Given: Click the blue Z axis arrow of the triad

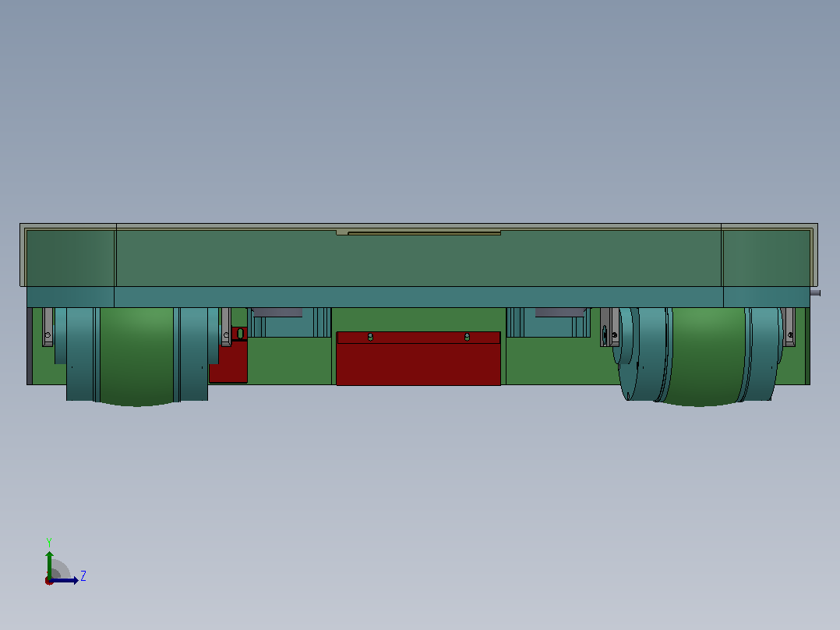Looking at the screenshot, I should [64, 580].
